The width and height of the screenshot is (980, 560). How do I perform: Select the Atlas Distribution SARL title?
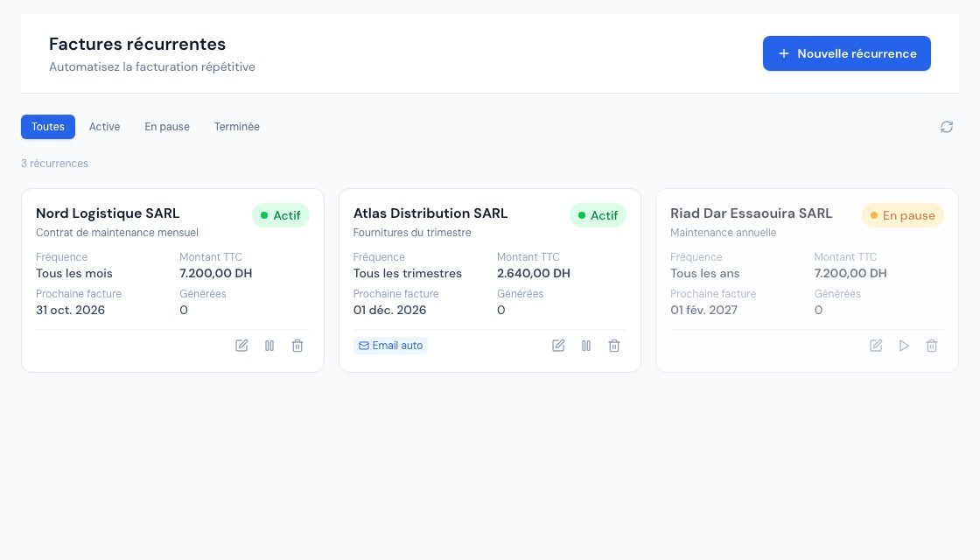430,213
